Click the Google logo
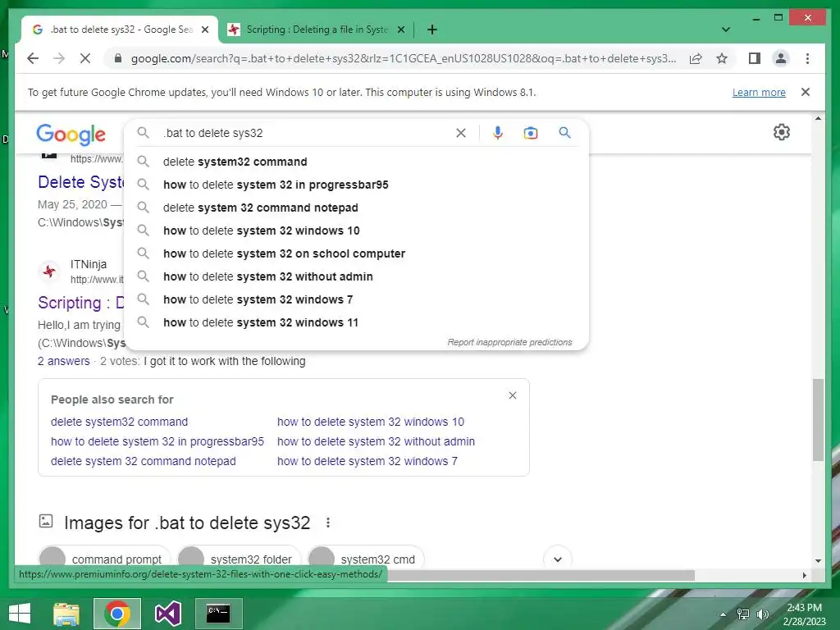The height and width of the screenshot is (630, 840). [x=71, y=134]
